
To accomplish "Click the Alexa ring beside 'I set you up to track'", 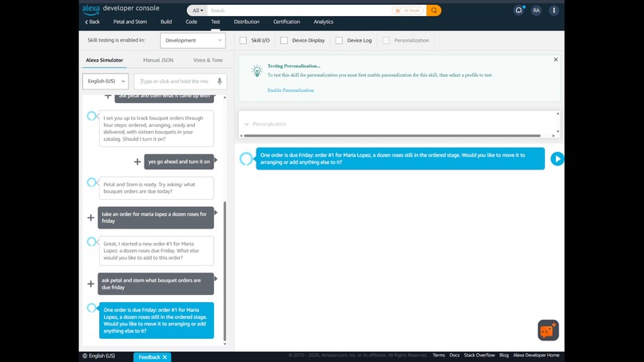I will pyautogui.click(x=93, y=117).
